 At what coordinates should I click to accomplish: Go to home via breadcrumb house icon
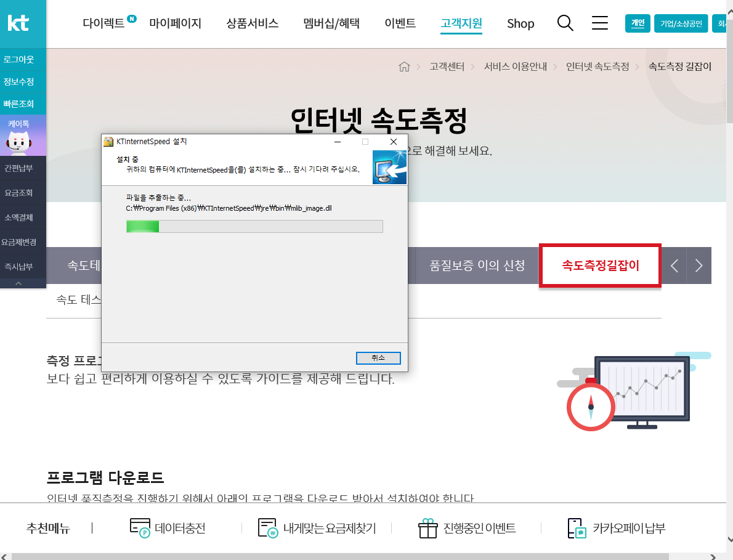tap(404, 67)
